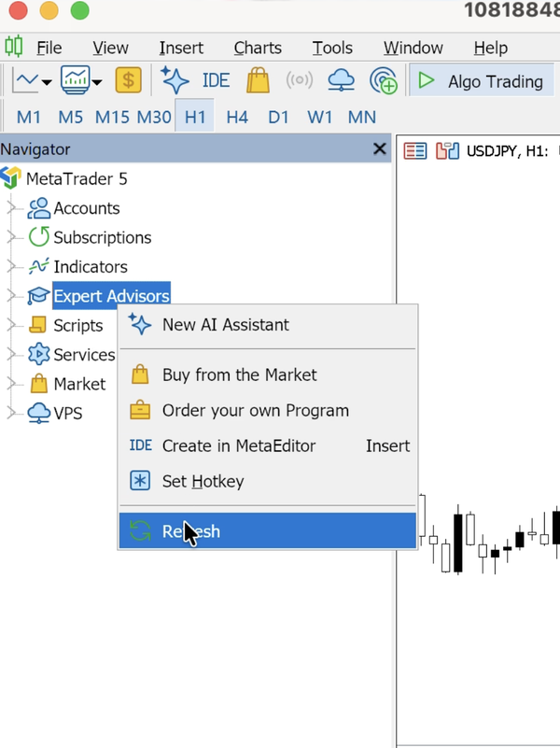Click the macOS green fullscreen window button
The image size is (560, 748).
click(80, 10)
